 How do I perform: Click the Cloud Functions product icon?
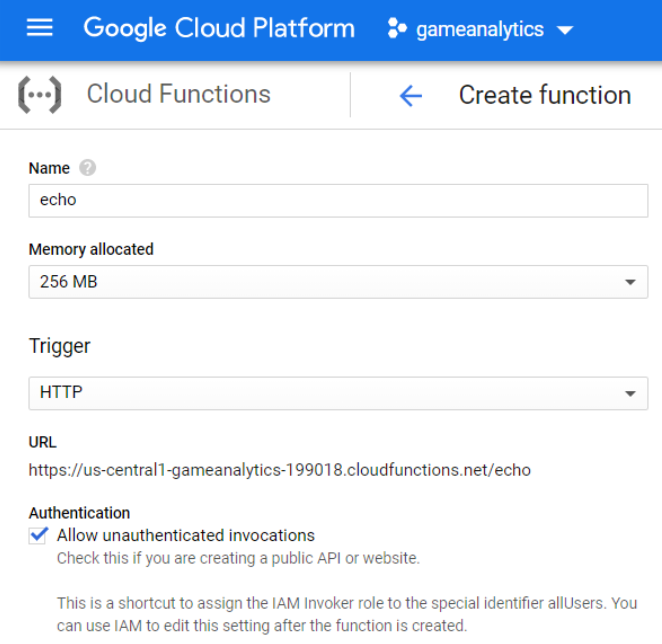pos(40,95)
